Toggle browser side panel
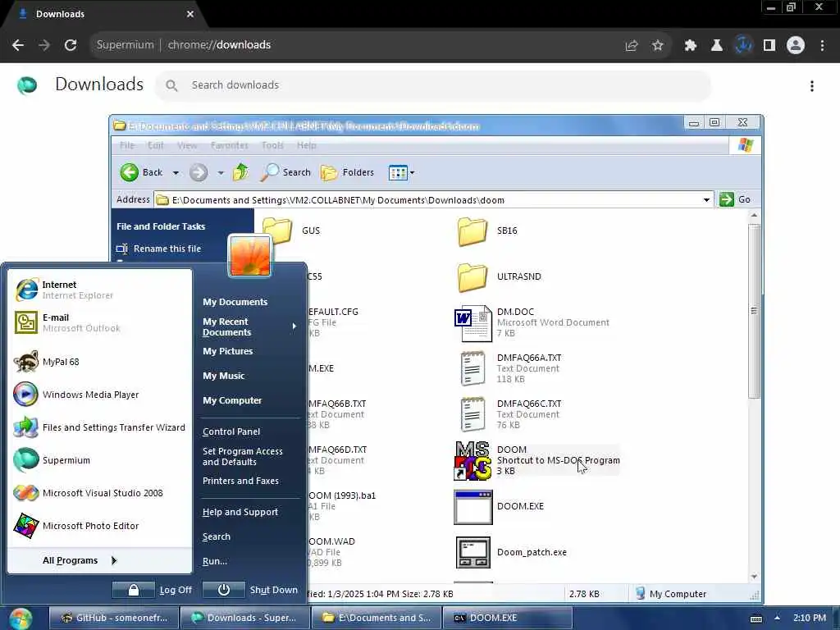Image resolution: width=840 pixels, height=630 pixels. tap(769, 46)
